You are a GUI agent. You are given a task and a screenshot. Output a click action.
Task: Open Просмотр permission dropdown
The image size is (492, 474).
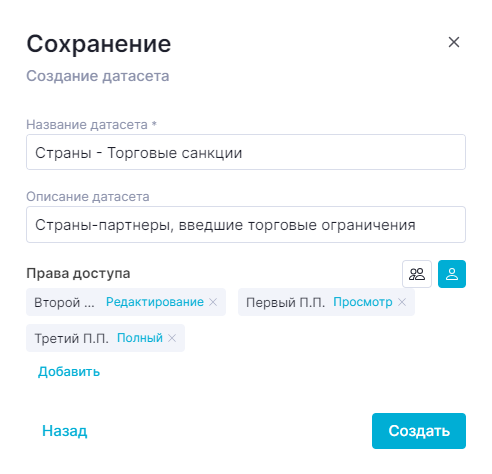363,302
